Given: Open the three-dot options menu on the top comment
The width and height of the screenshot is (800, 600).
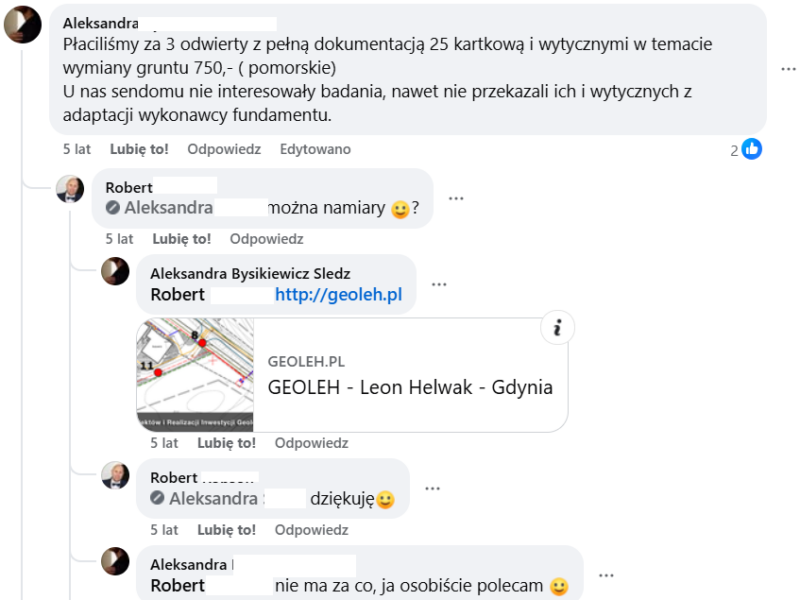Looking at the screenshot, I should [x=789, y=69].
